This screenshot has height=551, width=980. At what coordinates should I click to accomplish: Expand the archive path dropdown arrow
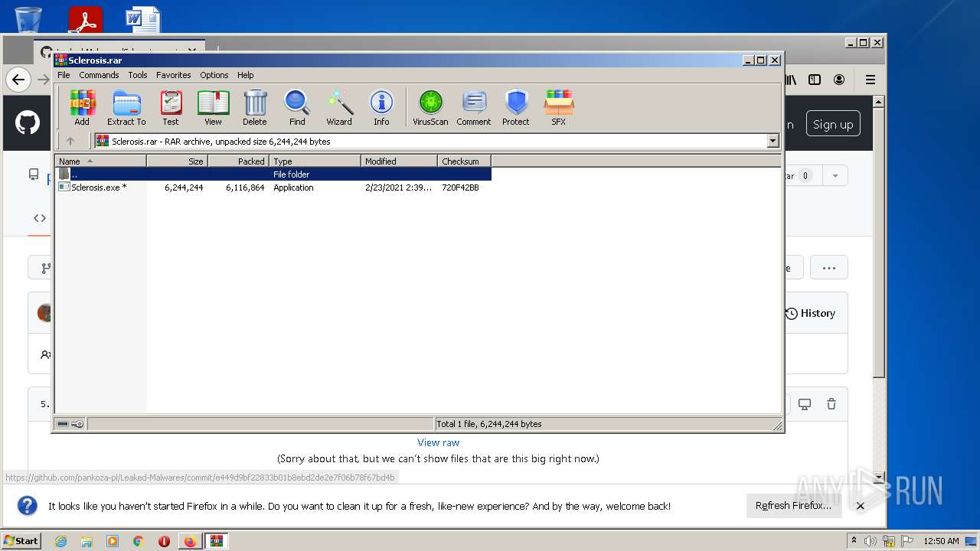pyautogui.click(x=773, y=141)
